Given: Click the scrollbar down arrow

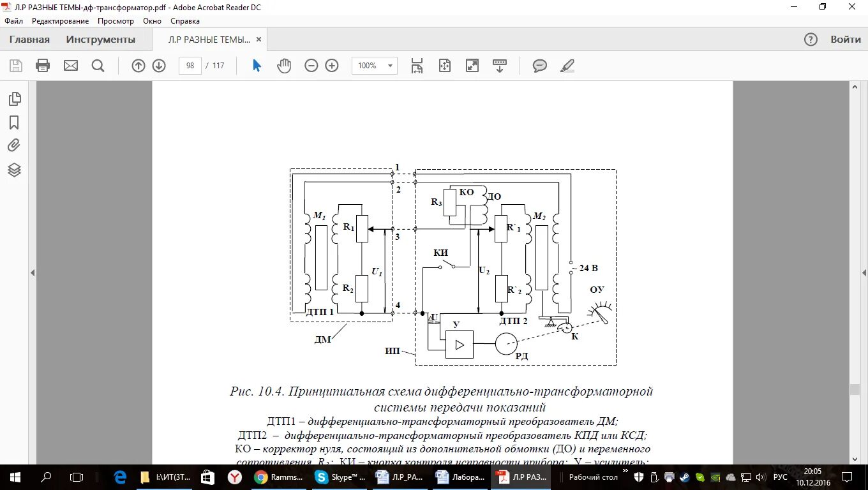Looking at the screenshot, I should [855, 459].
